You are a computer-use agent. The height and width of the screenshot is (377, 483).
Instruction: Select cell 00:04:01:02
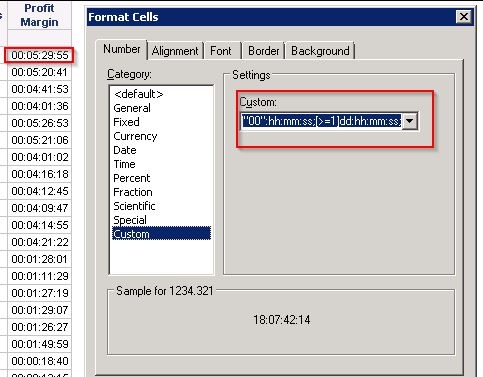click(x=39, y=157)
